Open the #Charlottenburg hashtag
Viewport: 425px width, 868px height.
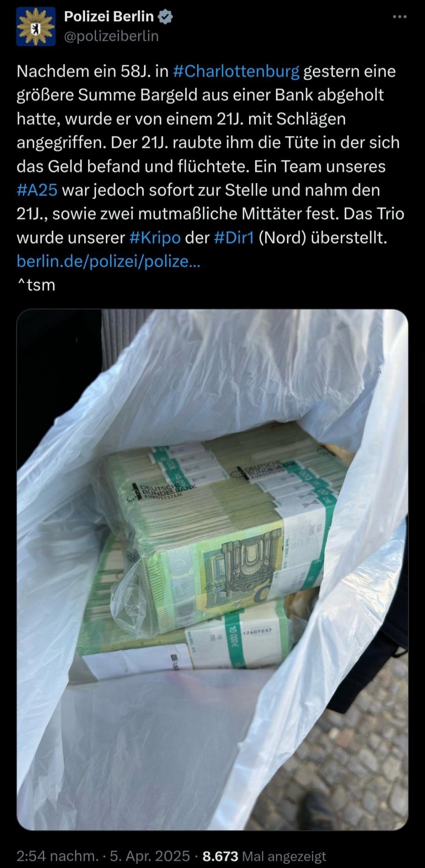pyautogui.click(x=236, y=71)
